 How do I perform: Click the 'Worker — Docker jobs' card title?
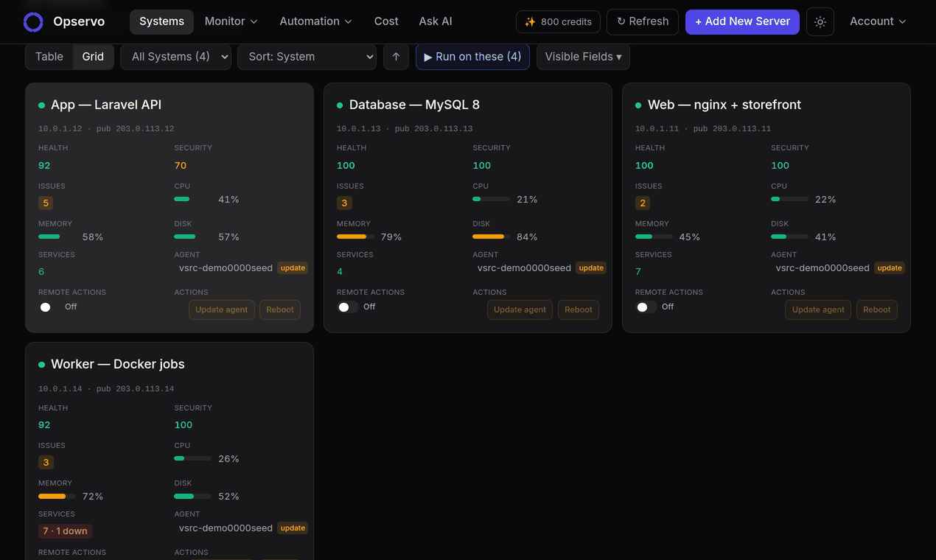[118, 364]
